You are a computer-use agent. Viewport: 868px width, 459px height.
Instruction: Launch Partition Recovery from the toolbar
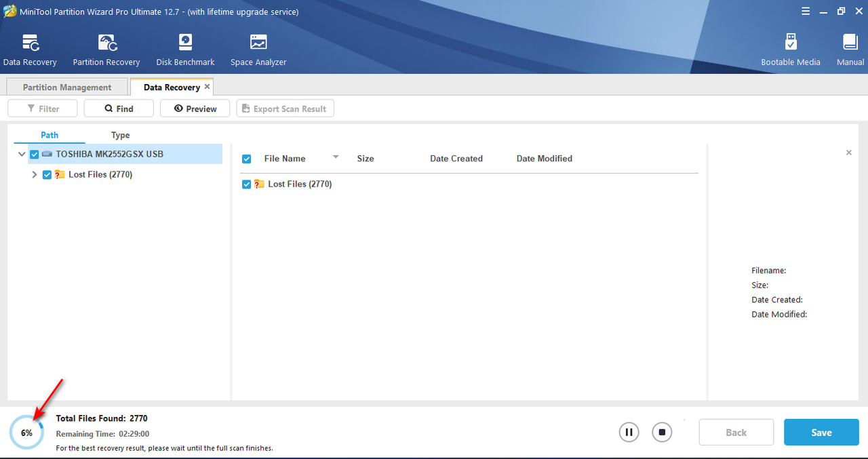coord(106,50)
